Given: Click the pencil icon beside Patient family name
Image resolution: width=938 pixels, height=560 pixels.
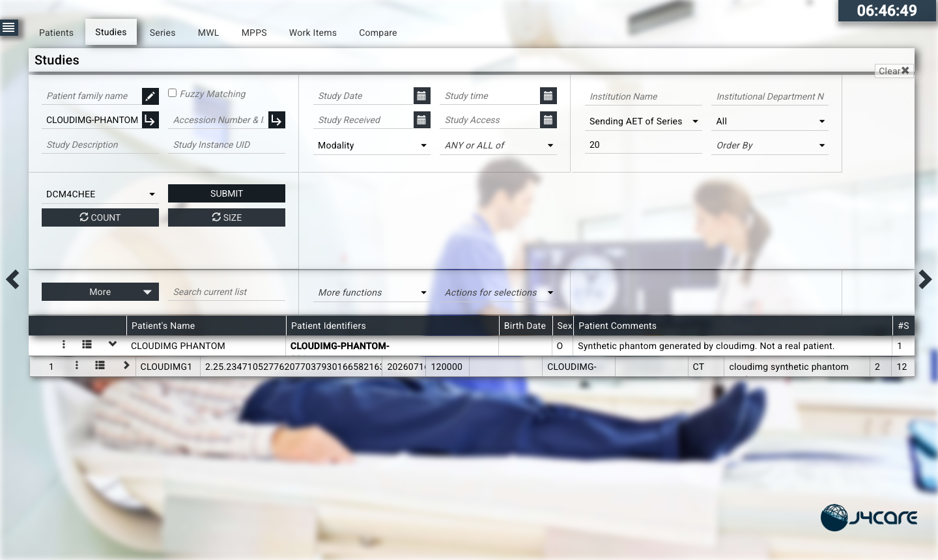Looking at the screenshot, I should coord(150,96).
